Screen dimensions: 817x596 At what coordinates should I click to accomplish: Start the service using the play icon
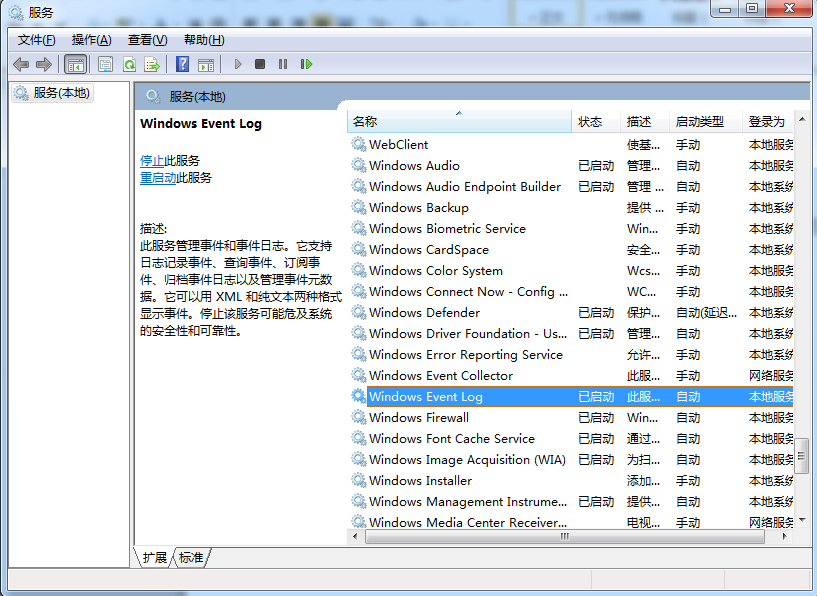click(x=237, y=64)
